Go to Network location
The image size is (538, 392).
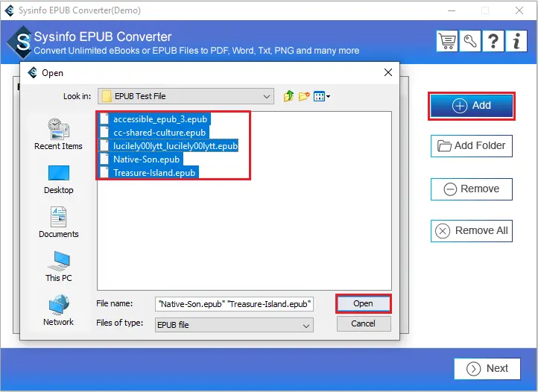[58, 310]
